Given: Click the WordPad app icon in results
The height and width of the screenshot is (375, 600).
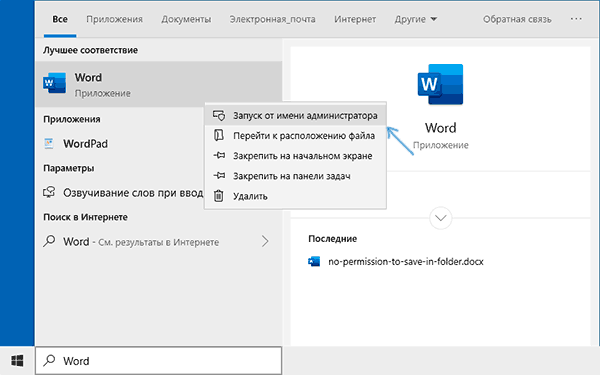Looking at the screenshot, I should pos(49,143).
